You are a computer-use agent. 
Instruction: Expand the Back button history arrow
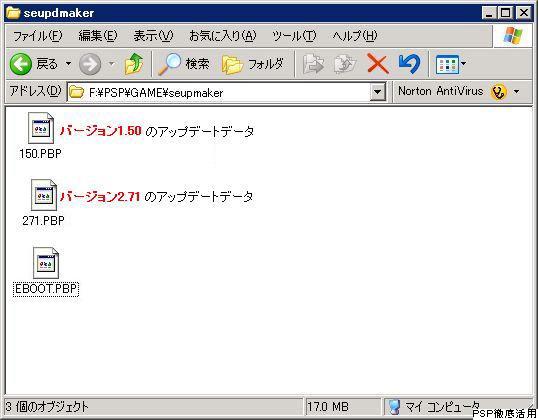pos(69,64)
